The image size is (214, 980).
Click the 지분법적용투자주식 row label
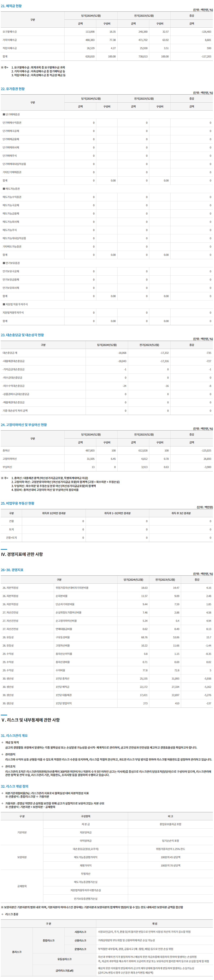pyautogui.click(x=13, y=313)
